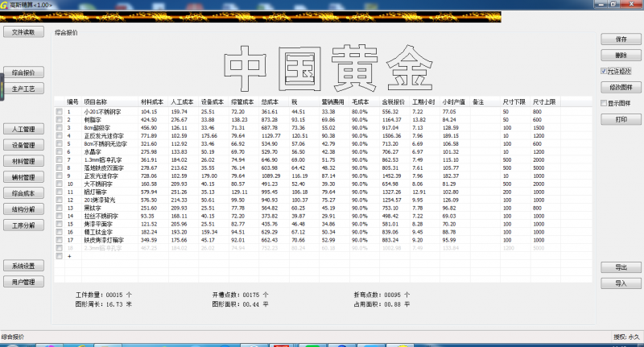The height and width of the screenshot is (347, 644).
Task: Select tax-inclusive quote cell 1164.37
Action: pyautogui.click(x=391, y=119)
